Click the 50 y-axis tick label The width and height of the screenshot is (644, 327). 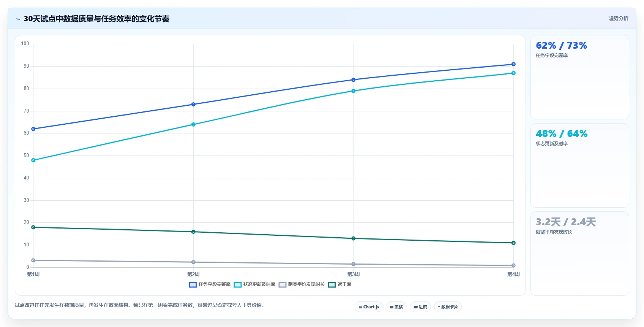click(x=26, y=156)
